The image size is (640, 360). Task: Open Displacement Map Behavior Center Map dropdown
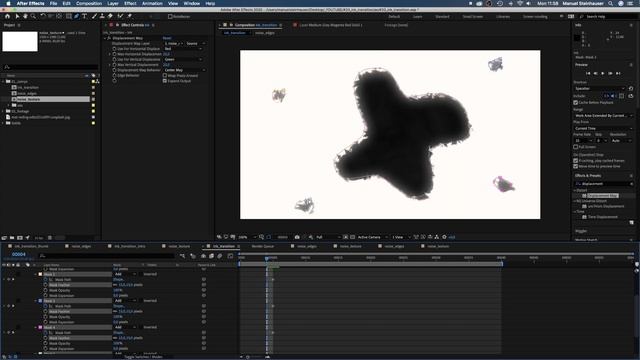tap(184, 70)
